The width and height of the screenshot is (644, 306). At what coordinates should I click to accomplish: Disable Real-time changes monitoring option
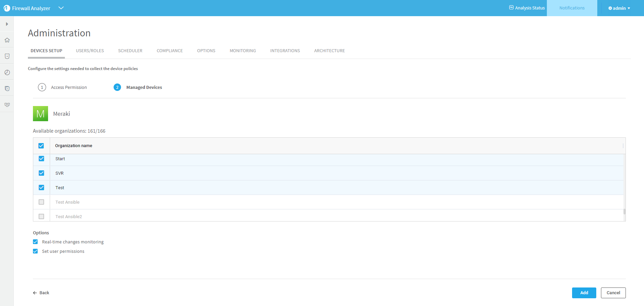tap(35, 242)
